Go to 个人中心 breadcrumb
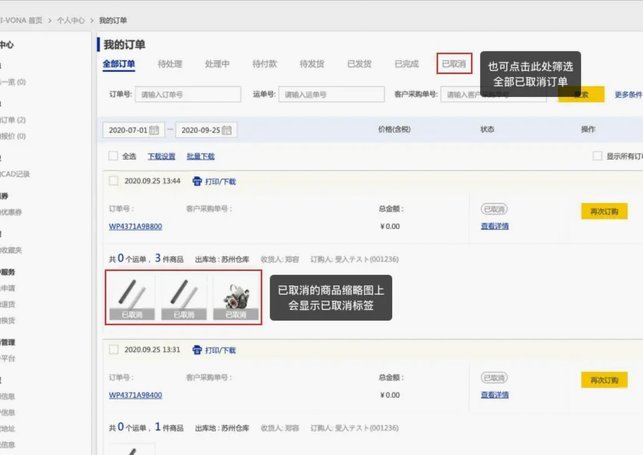This screenshot has height=455, width=643. [71, 20]
